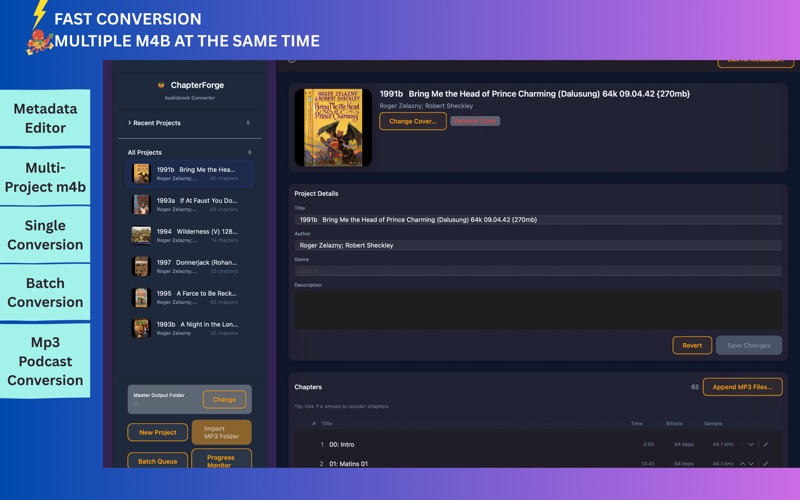Click the Remove Cover button

(x=475, y=121)
